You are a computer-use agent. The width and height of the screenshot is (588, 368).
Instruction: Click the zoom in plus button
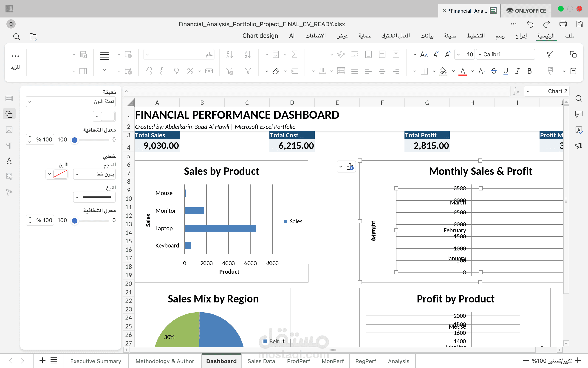coord(578,360)
